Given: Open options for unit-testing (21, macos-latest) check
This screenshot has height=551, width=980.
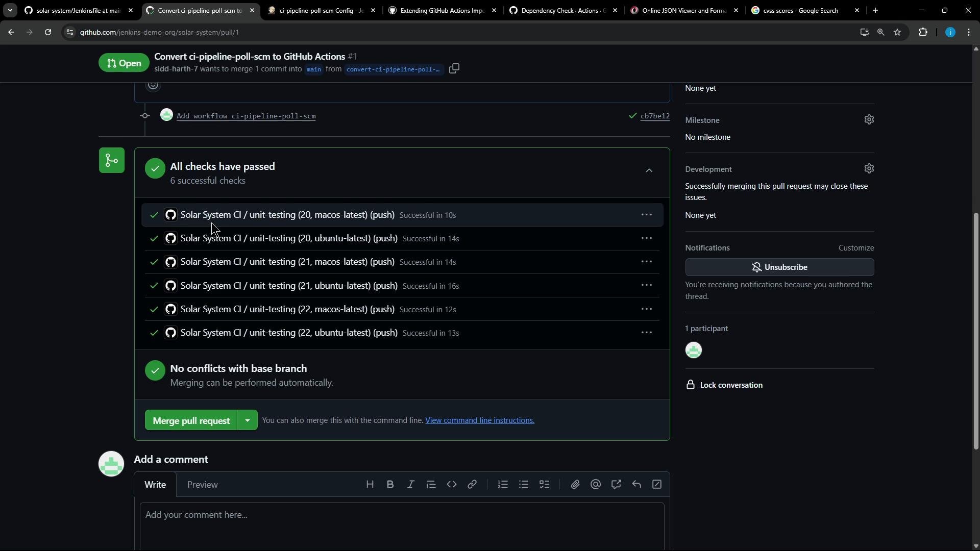Looking at the screenshot, I should click(647, 262).
